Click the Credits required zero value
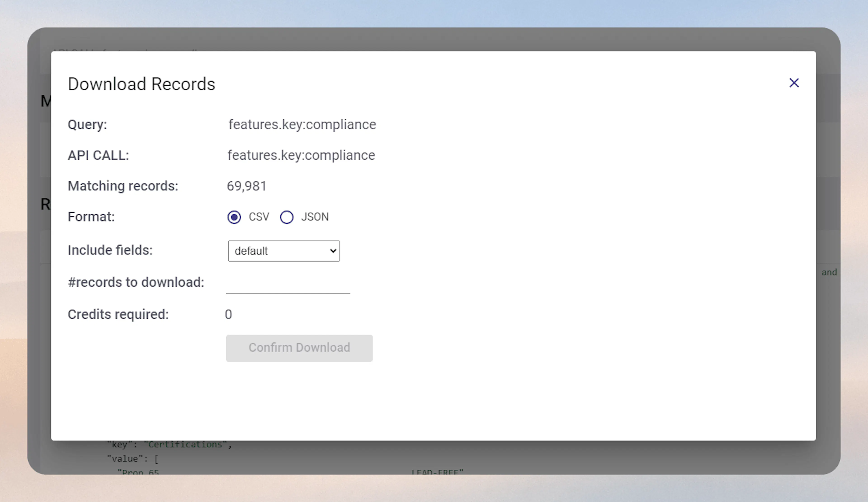The image size is (868, 502). (x=228, y=314)
